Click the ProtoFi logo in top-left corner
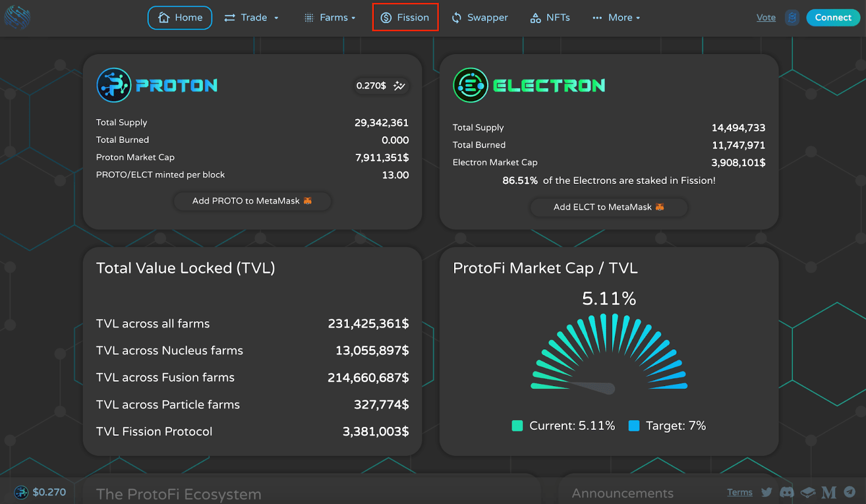 (17, 17)
